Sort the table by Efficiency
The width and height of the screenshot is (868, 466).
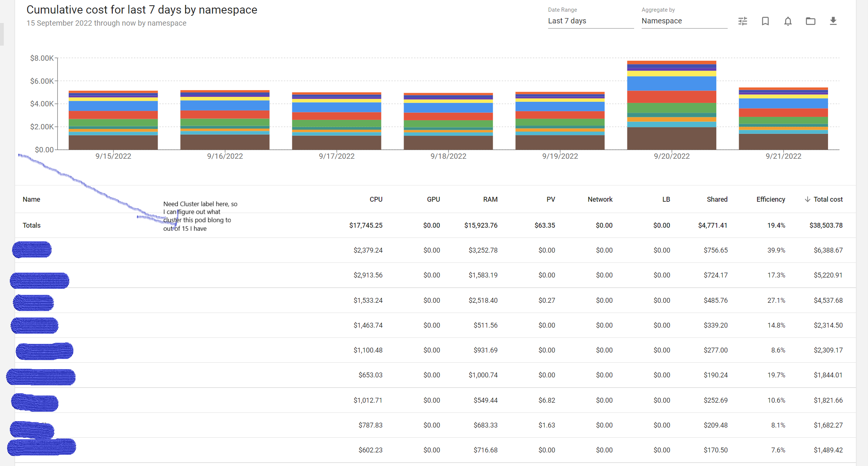770,199
